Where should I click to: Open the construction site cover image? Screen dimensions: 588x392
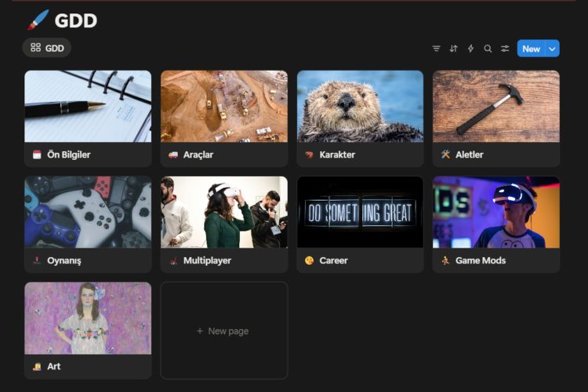(224, 106)
